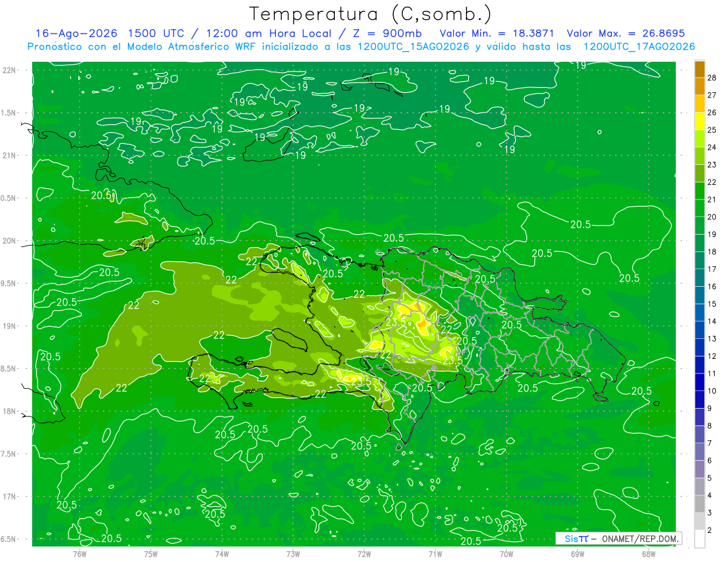Image resolution: width=728 pixels, height=562 pixels.
Task: Click the color legend number 14
Action: 712,321
